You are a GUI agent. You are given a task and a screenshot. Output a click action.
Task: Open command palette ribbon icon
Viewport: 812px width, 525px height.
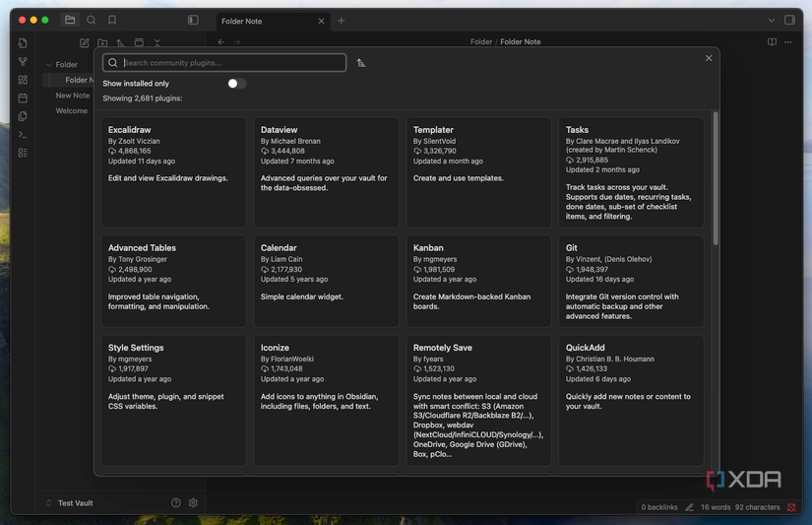[23, 134]
